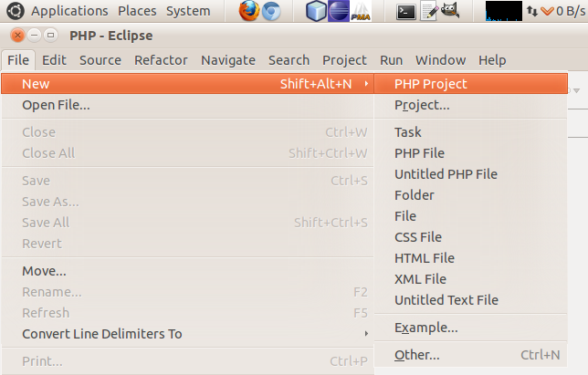
Task: Create a new Folder
Action: coord(470,195)
